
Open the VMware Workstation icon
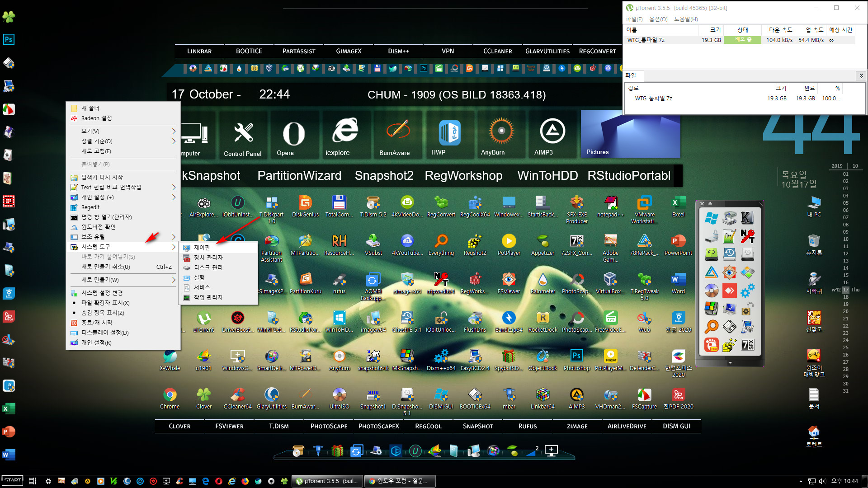coord(644,210)
